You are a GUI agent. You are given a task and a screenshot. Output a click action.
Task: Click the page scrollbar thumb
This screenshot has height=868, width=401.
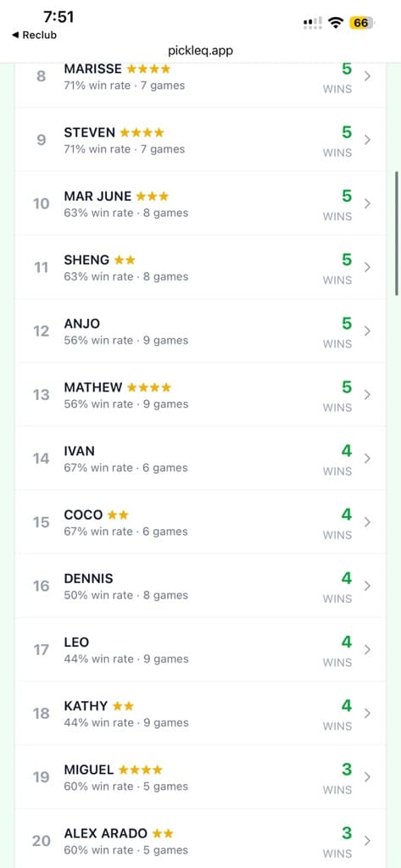(397, 233)
